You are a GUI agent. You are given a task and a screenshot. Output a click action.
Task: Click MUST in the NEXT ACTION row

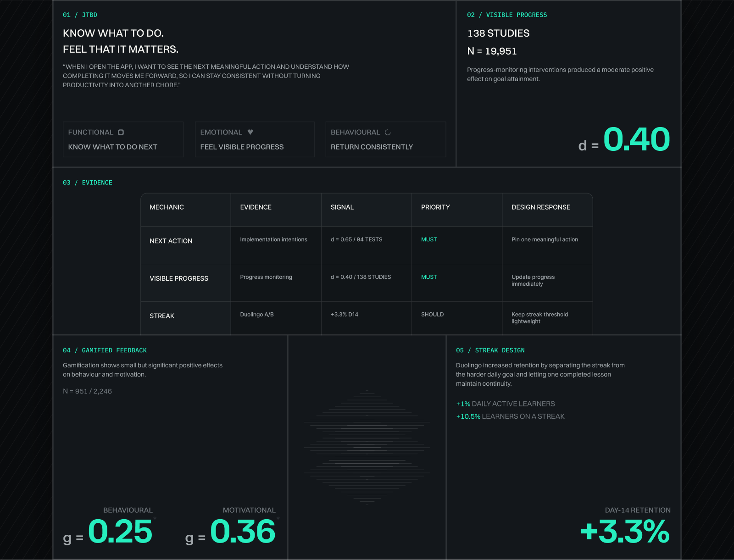[x=429, y=239]
